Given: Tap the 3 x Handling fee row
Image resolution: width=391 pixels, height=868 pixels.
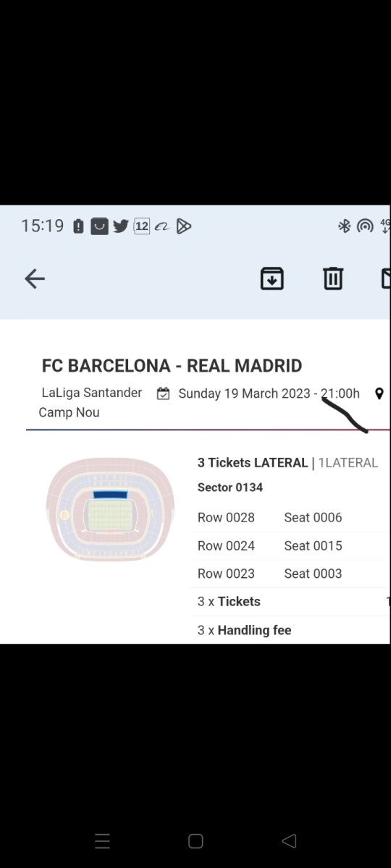Looking at the screenshot, I should (290, 630).
